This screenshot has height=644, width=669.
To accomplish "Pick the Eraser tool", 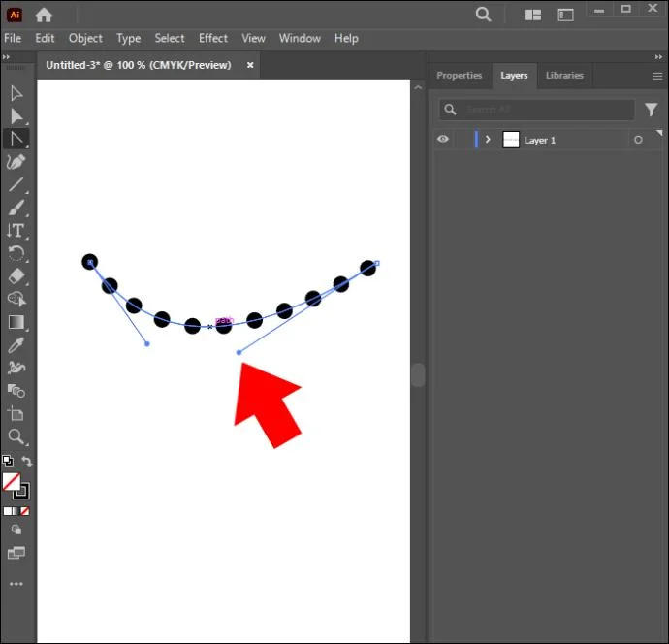I will point(16,276).
